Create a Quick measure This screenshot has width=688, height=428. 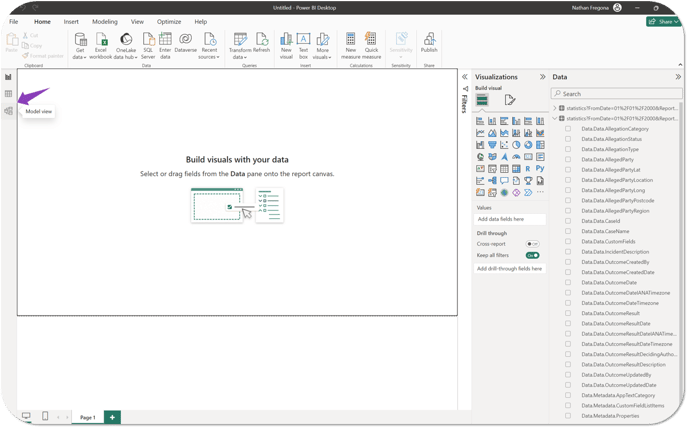(x=371, y=46)
